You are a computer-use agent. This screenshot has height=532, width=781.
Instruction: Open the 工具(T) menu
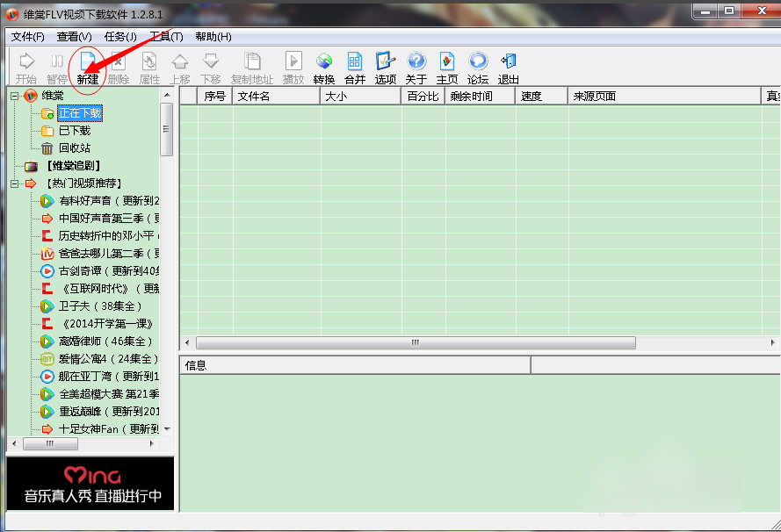tap(165, 37)
